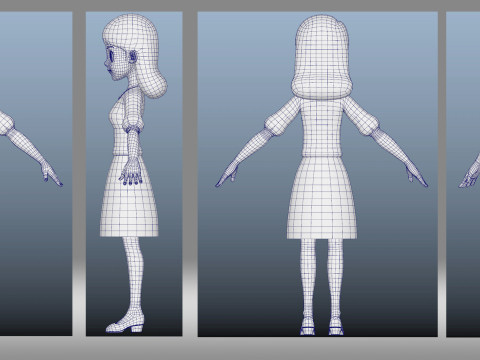Select the side-view wireframe character render
This screenshot has height=360, width=480.
pos(134,174)
